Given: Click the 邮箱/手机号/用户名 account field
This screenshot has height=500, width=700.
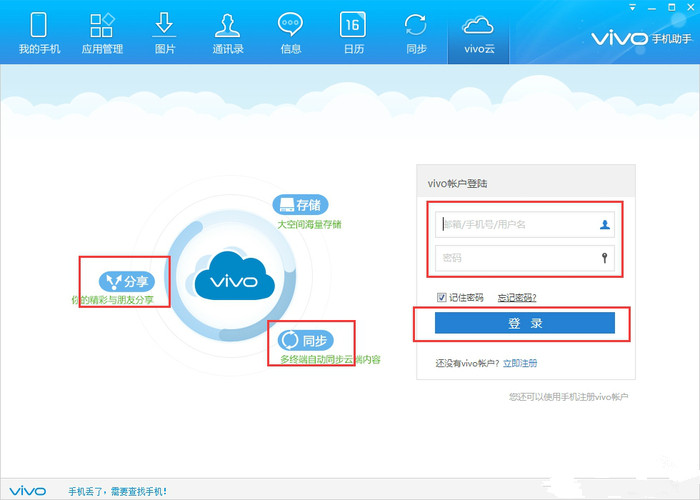Looking at the screenshot, I should (x=525, y=225).
